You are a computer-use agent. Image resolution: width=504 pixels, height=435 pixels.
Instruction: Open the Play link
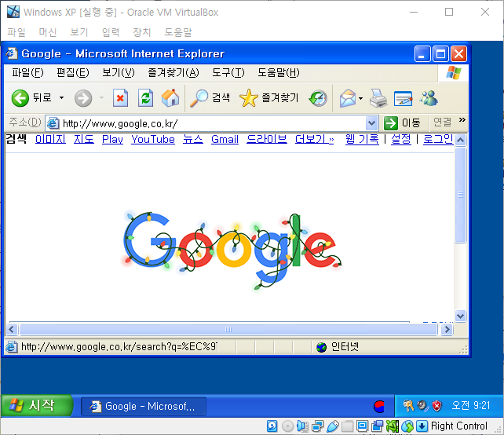click(112, 139)
